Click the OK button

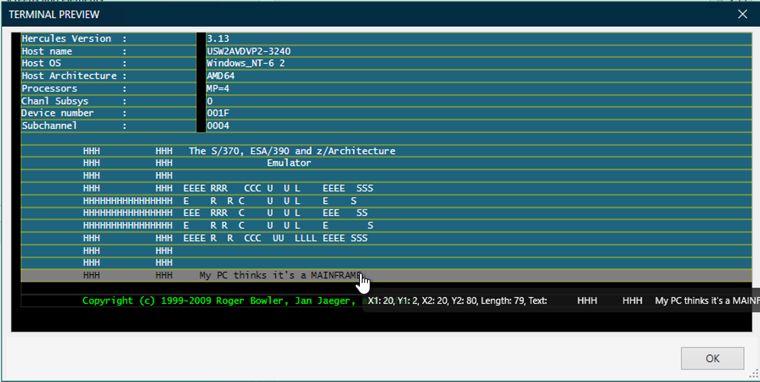click(x=712, y=358)
